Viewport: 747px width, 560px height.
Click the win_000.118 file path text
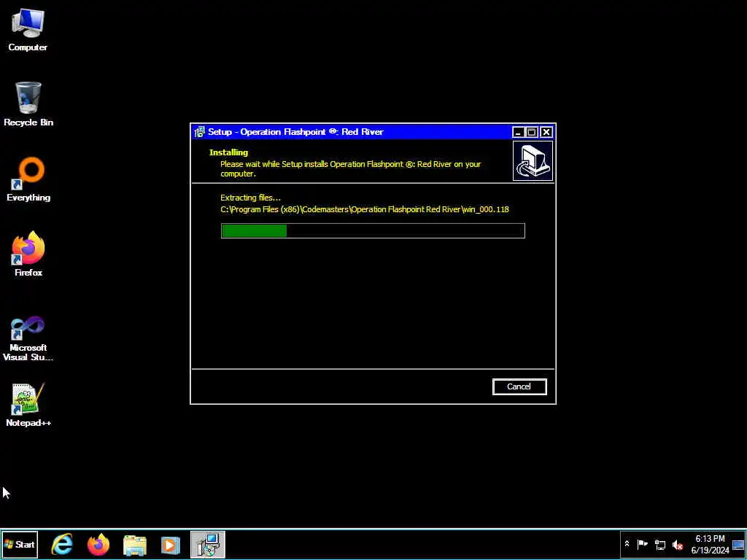(365, 209)
